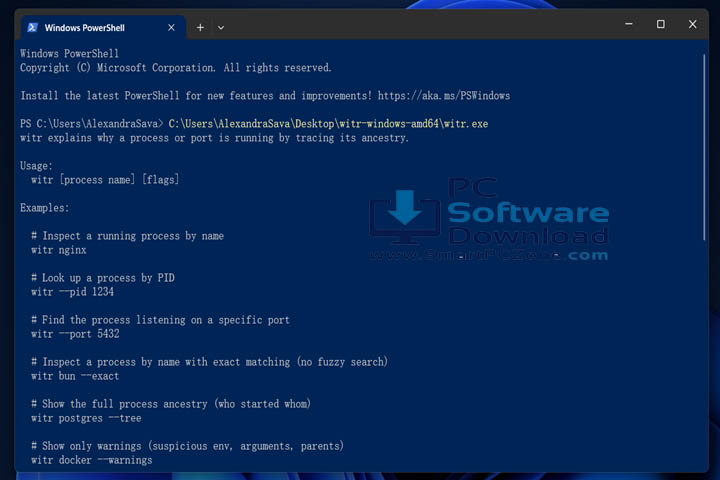The width and height of the screenshot is (720, 480).
Task: Click '# Show the full process ancestry' line
Action: [171, 404]
